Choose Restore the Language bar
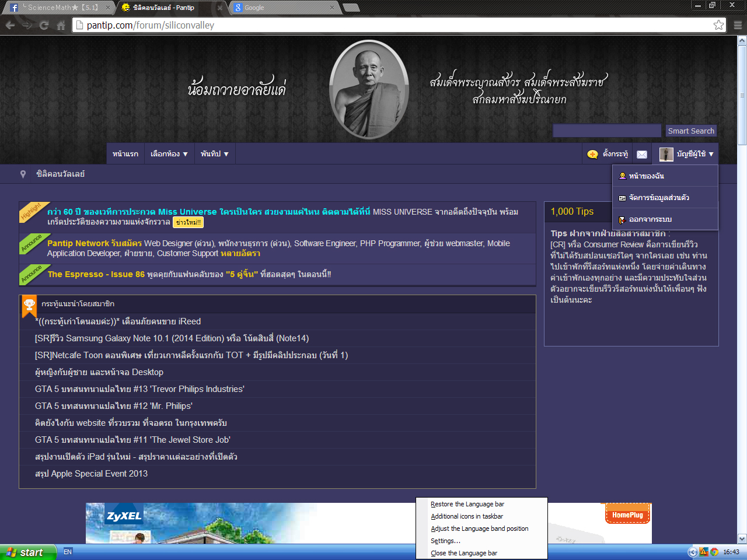 tap(467, 504)
